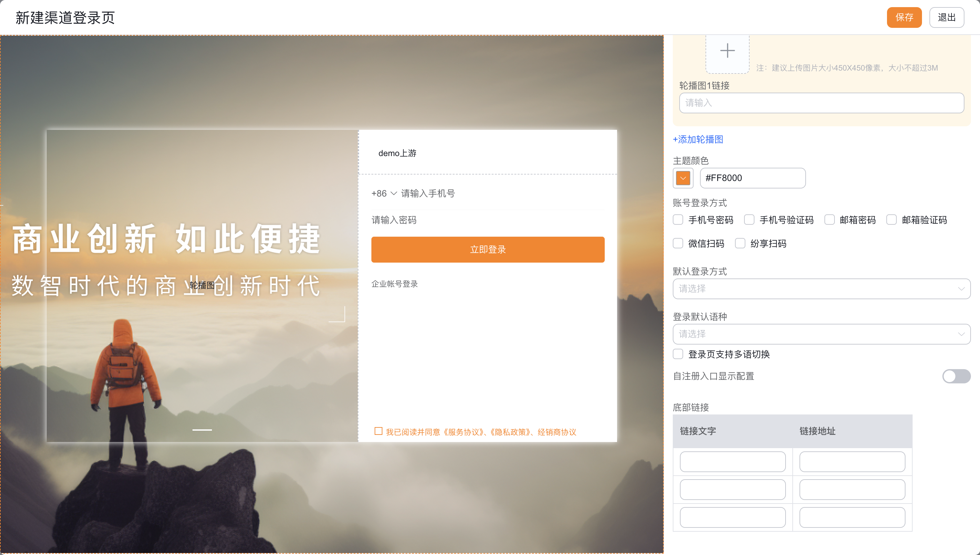Click the carousel indicator dash in preview
The width and height of the screenshot is (980, 555).
click(202, 430)
